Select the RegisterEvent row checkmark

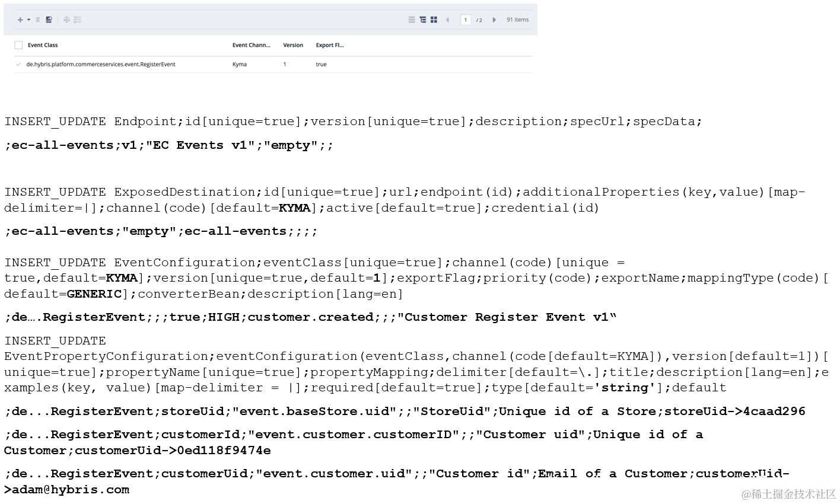[18, 64]
